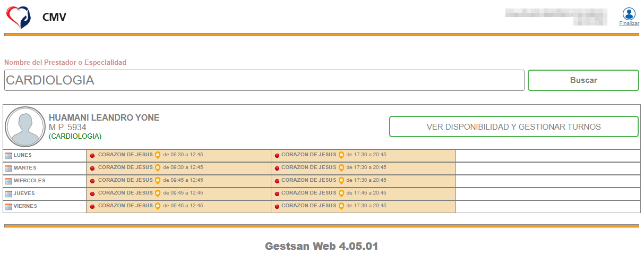Viewport: 644px width, 270px height.
Task: Click Miercoles 'de 09:45 a 12:45' time
Action: pos(183,180)
